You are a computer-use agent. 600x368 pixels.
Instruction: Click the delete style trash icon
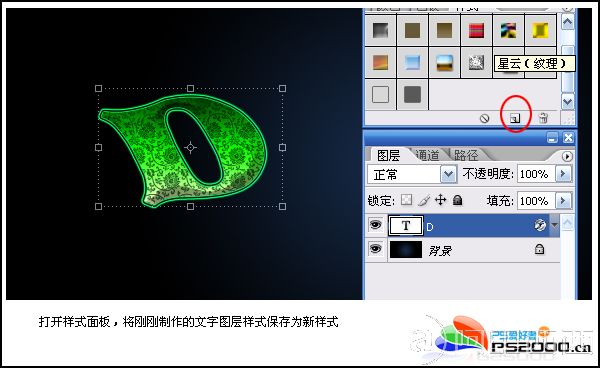[x=543, y=118]
